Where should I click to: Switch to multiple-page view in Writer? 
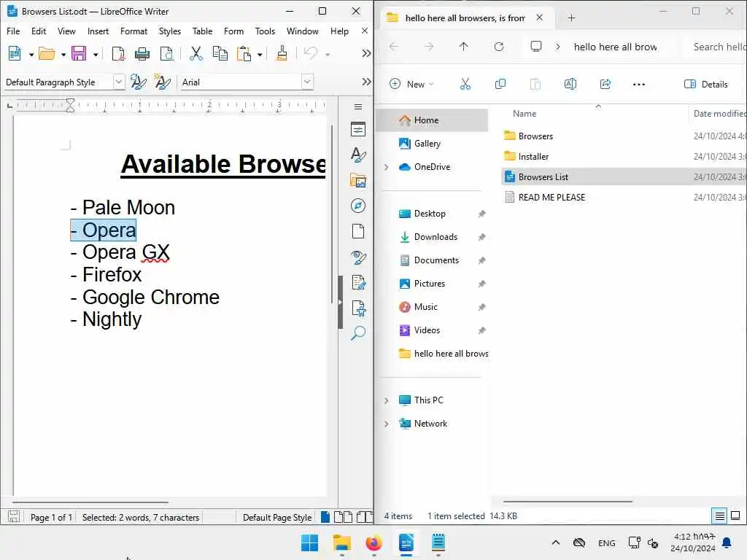[x=343, y=517]
